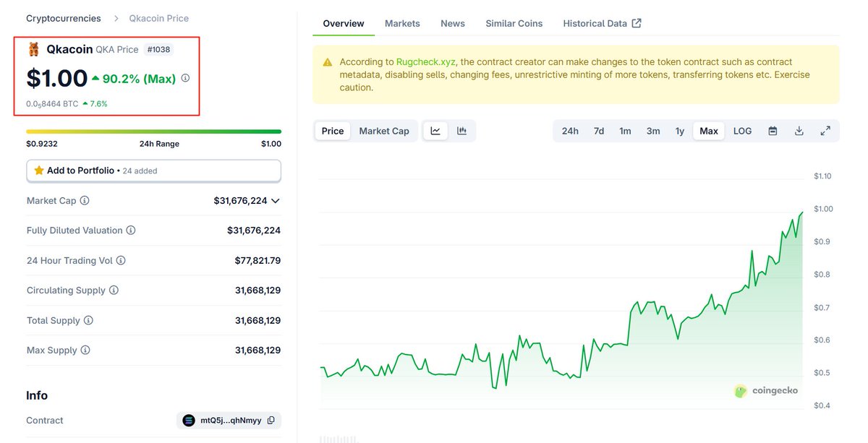Click the star icon in Add to Portfolio
868x443 pixels.
(x=39, y=171)
